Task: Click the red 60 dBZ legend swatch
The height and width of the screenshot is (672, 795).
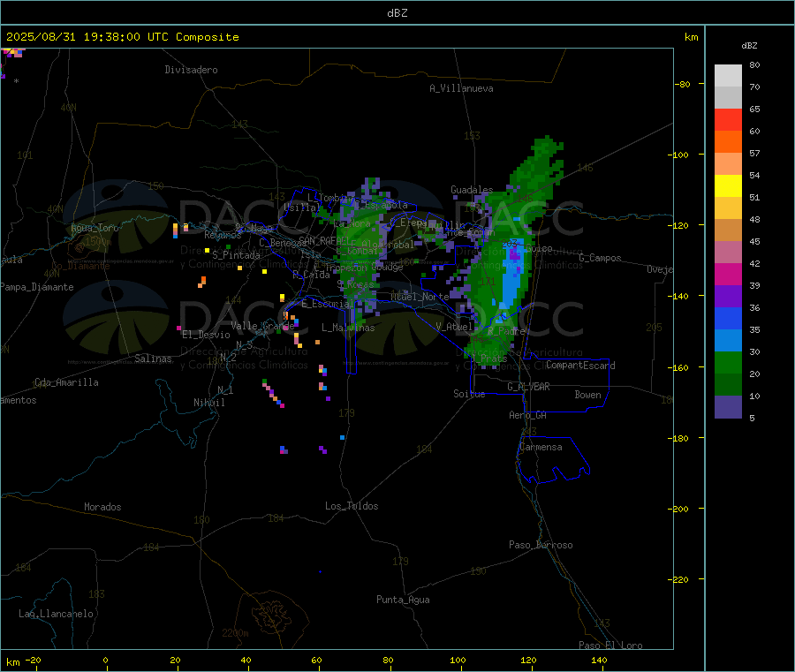Action: [728, 119]
